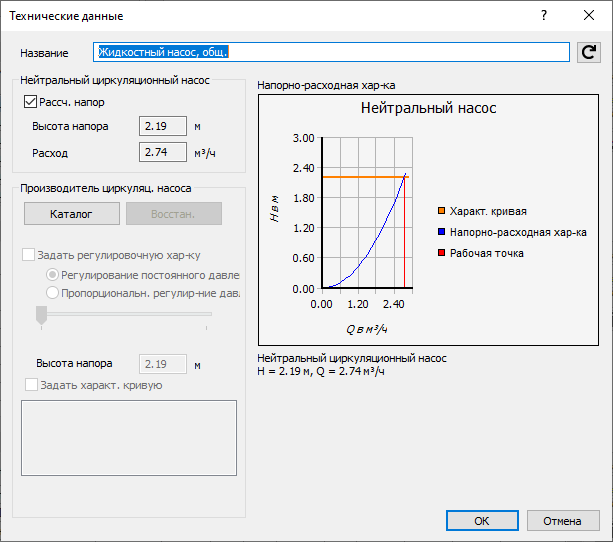Viewport: 613px width, 542px height.
Task: Click the Восстан. button
Action: [x=174, y=214]
